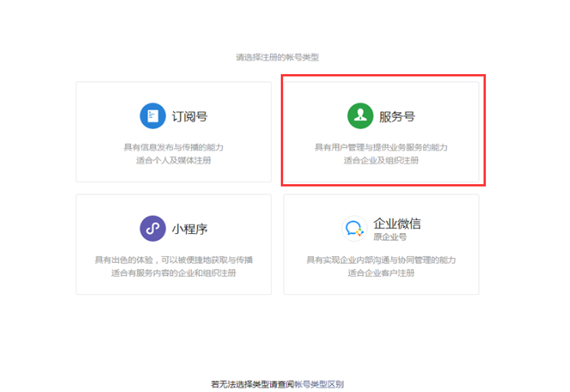Select the 订阅号 title text

pos(190,116)
